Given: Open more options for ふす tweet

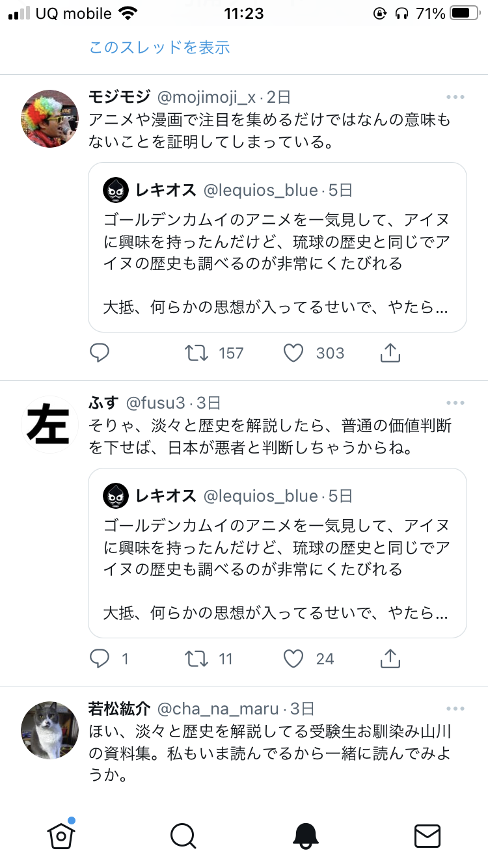Looking at the screenshot, I should click(455, 403).
